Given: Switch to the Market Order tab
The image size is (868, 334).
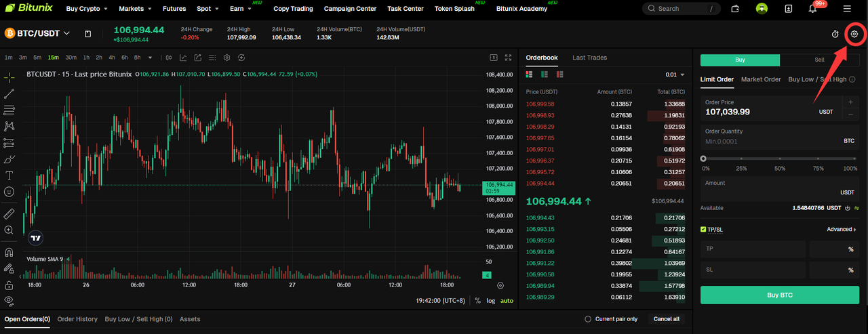Looking at the screenshot, I should coord(761,79).
